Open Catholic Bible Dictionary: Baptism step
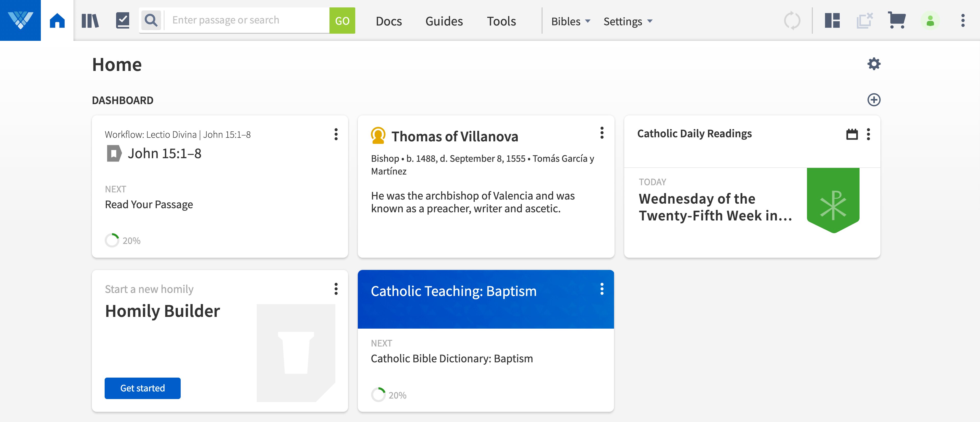 pyautogui.click(x=451, y=358)
